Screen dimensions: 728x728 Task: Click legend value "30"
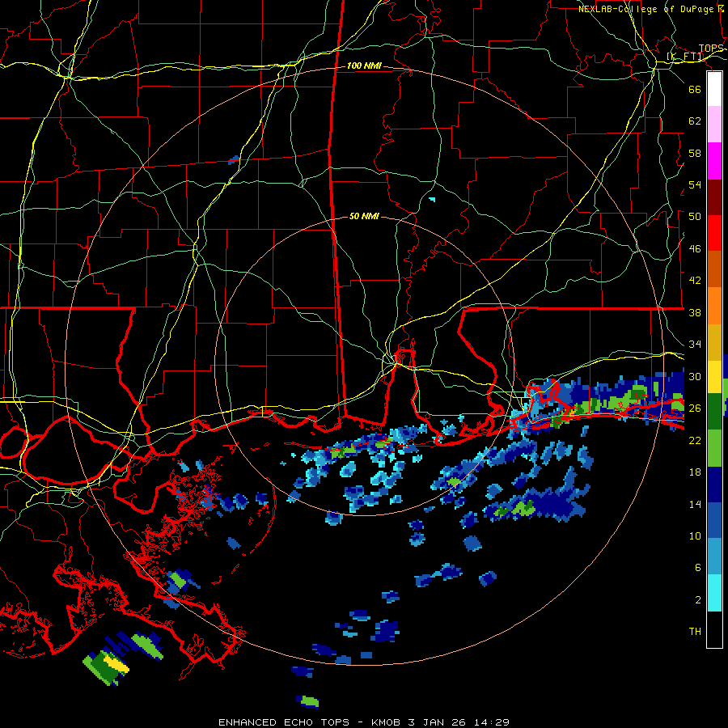tap(695, 376)
